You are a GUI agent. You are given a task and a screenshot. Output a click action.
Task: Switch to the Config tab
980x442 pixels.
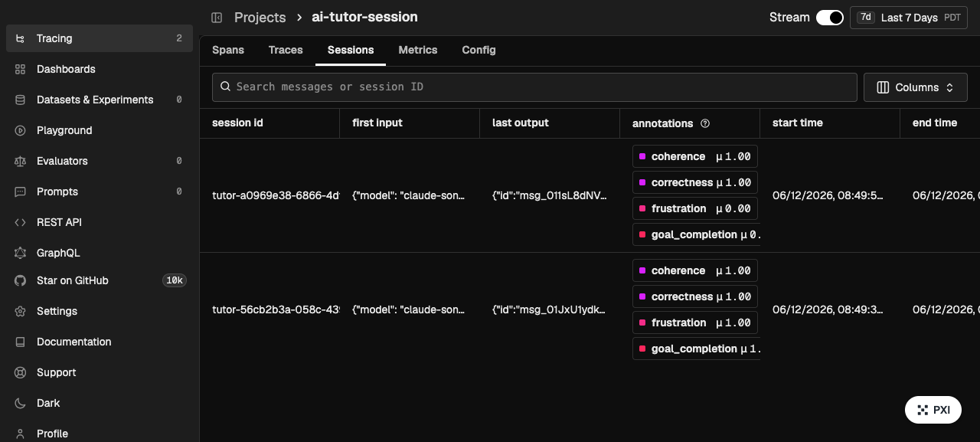[479, 50]
